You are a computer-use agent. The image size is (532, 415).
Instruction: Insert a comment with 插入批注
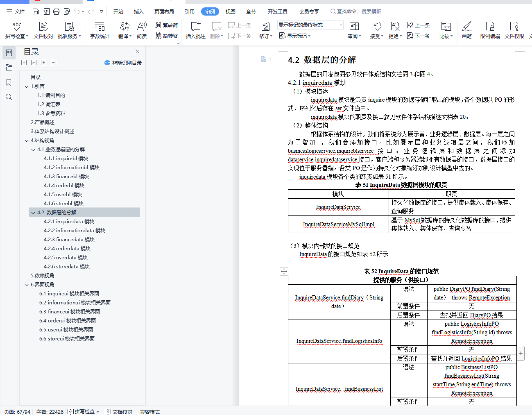coord(195,30)
